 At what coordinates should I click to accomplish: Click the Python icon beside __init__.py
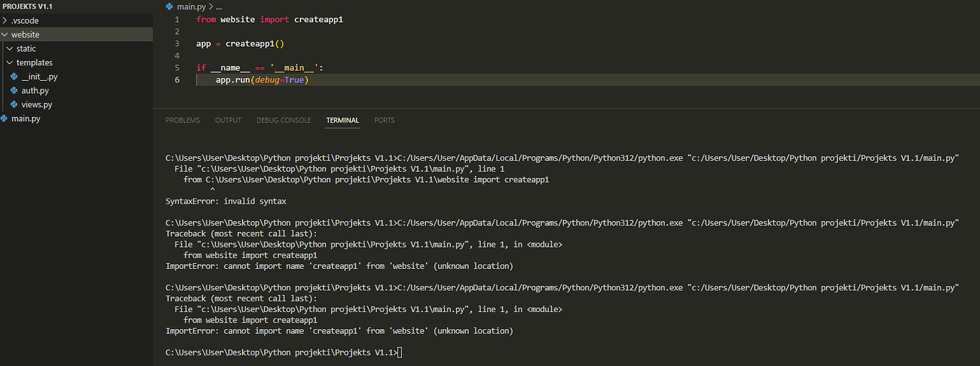coord(15,77)
